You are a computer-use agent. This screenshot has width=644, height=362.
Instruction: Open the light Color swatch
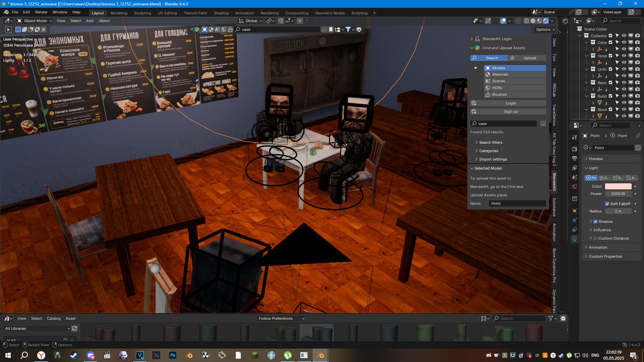click(x=618, y=186)
